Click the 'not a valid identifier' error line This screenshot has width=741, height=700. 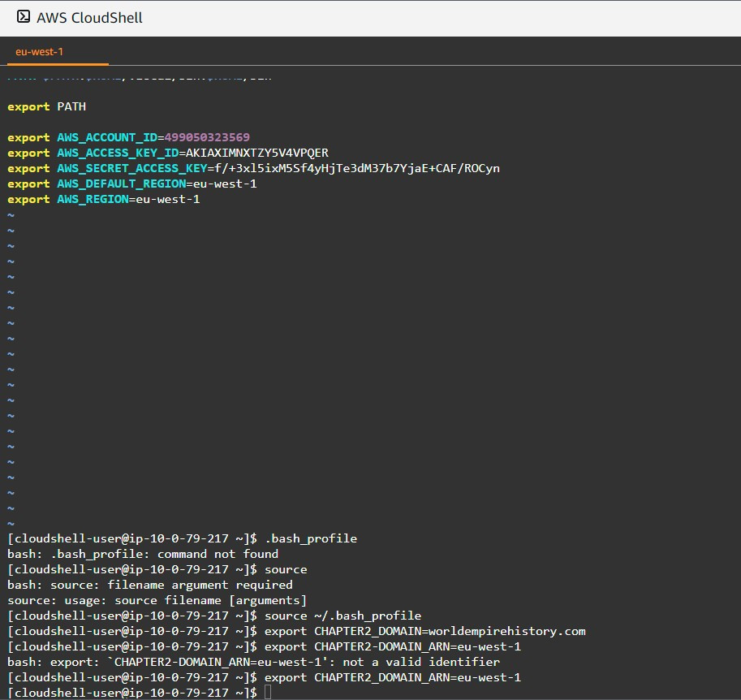253,662
